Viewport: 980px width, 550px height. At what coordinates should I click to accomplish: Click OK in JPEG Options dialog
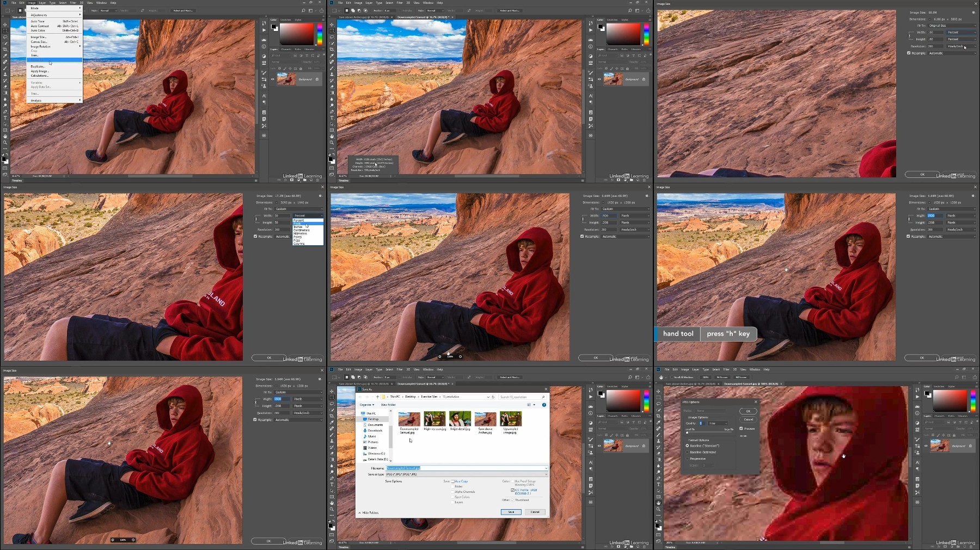click(748, 411)
